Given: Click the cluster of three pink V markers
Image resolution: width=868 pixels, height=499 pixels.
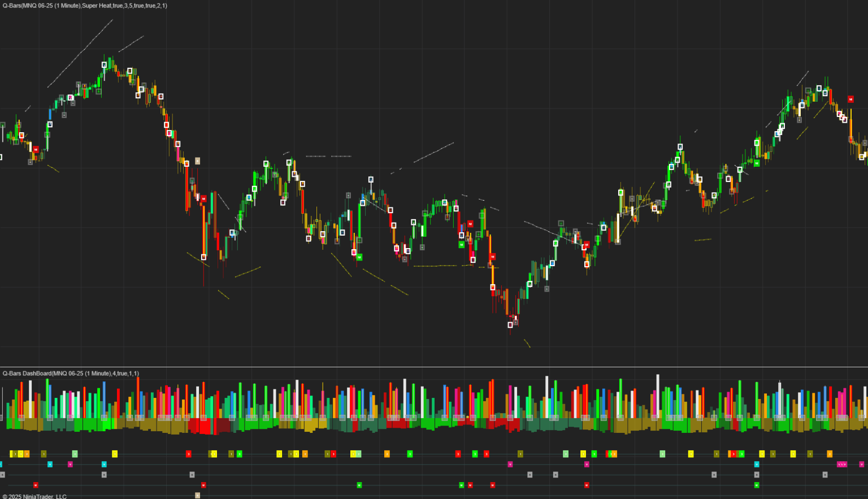Looking at the screenshot, I should click(842, 465).
